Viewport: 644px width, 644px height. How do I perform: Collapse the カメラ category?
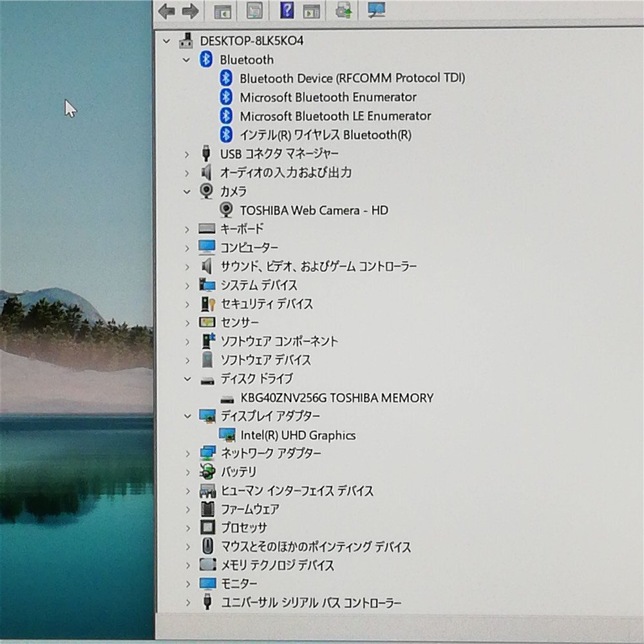coord(187,192)
